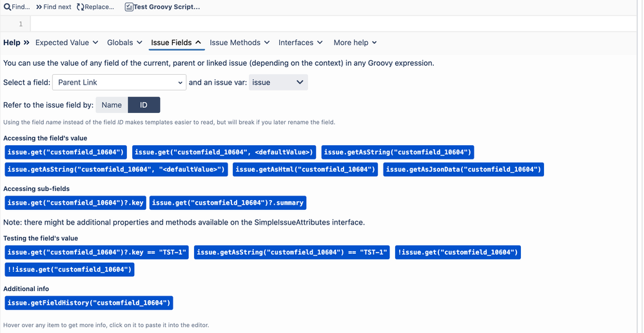Insert issue.getFieldHistory("customfield_10604") snippet

click(x=89, y=303)
